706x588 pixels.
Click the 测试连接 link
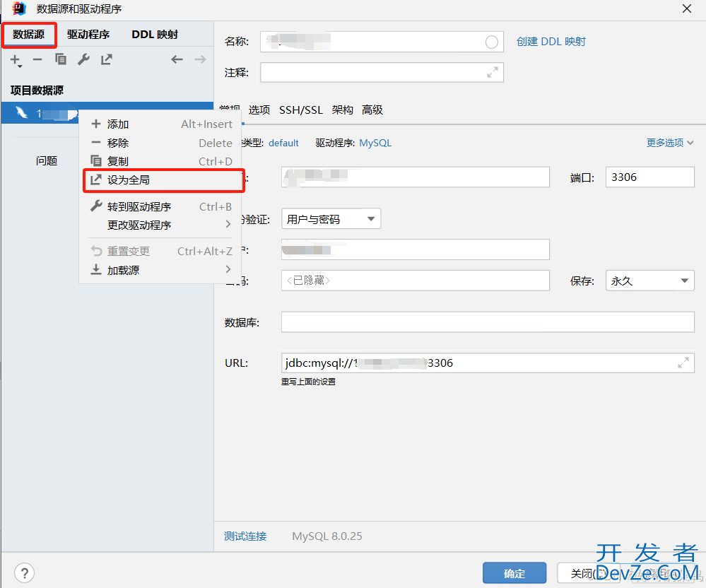(x=245, y=536)
